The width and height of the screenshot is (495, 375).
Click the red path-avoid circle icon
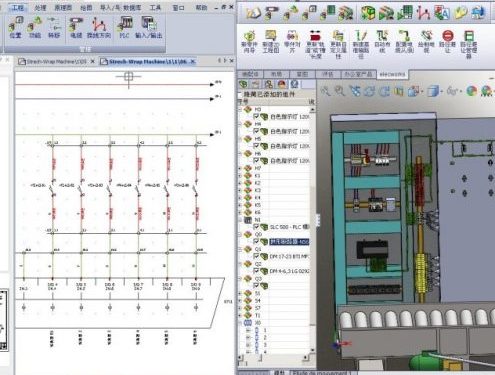[448, 41]
